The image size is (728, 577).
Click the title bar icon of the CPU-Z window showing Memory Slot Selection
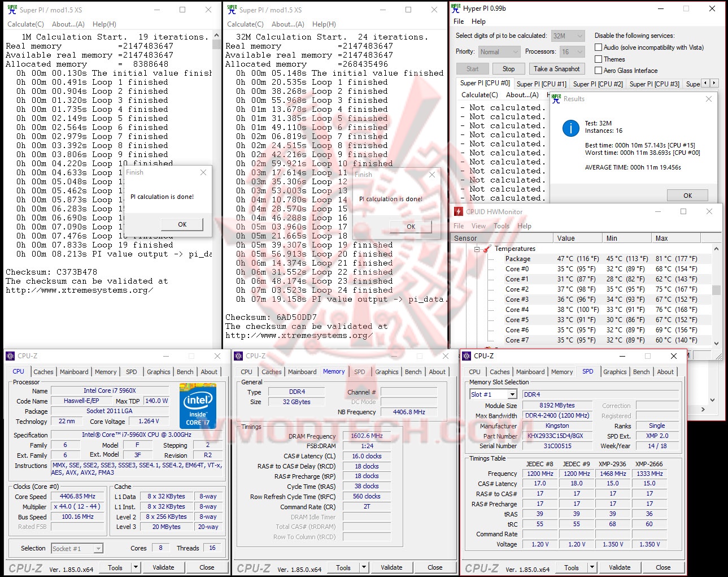467,356
